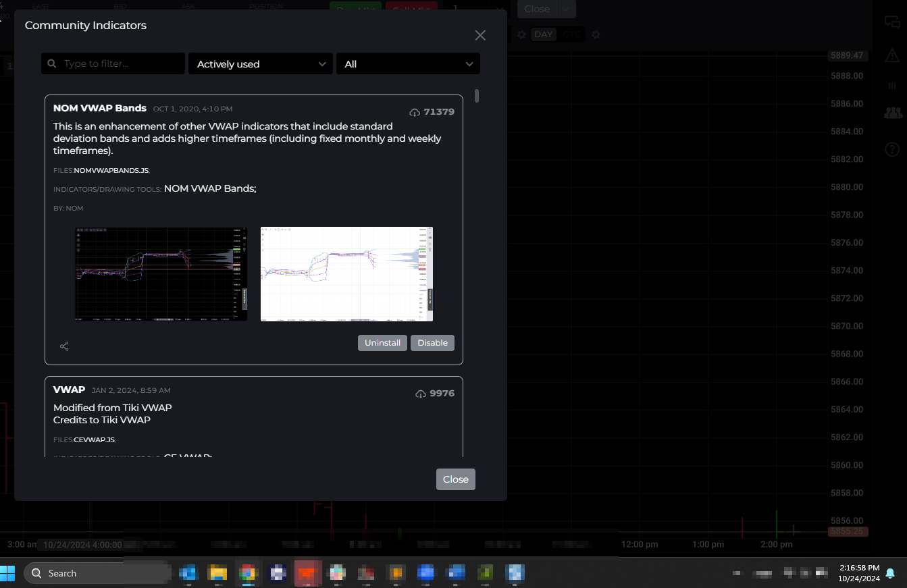Screen dimensions: 907x588
Task: Click the 5876.00 price level on the axis
Action: [847, 242]
